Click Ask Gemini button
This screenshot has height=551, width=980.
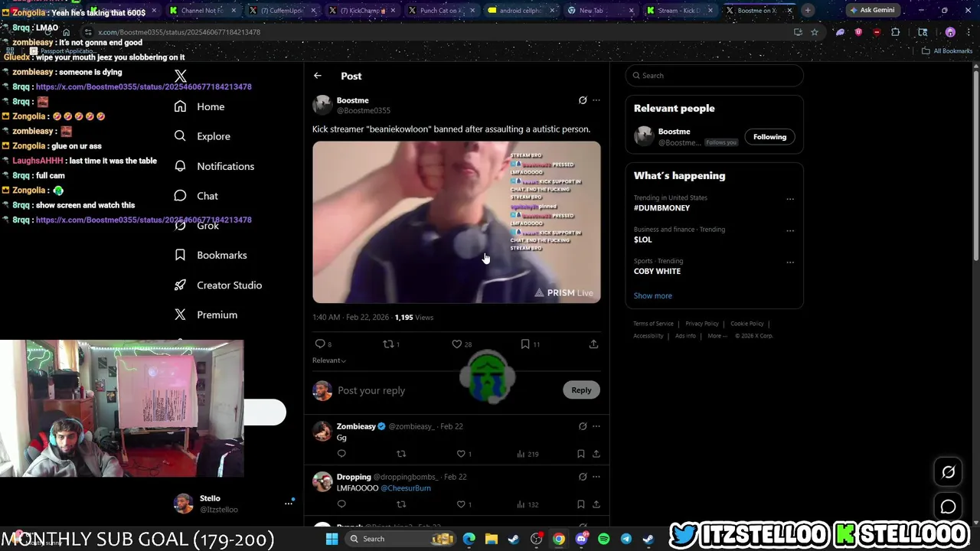(872, 11)
